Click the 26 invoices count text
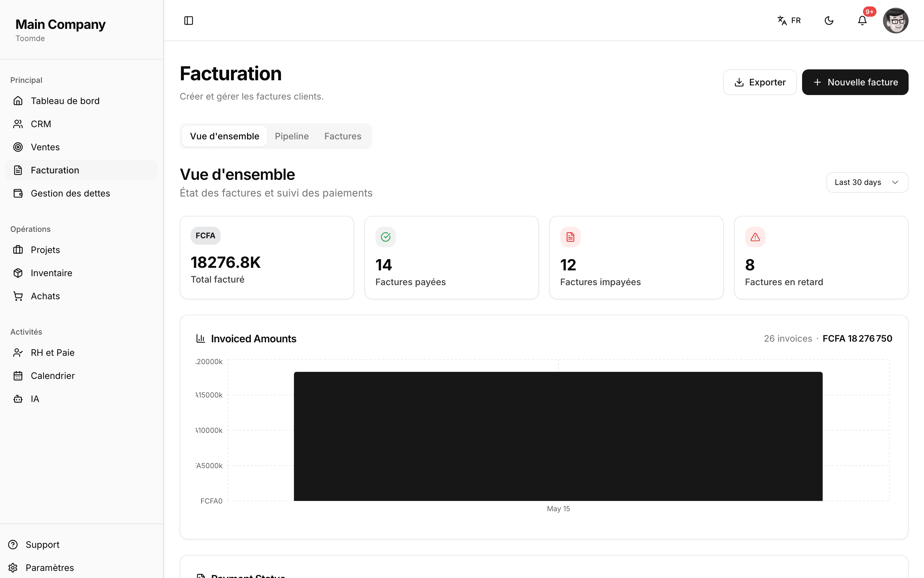The height and width of the screenshot is (578, 924). [x=788, y=339]
